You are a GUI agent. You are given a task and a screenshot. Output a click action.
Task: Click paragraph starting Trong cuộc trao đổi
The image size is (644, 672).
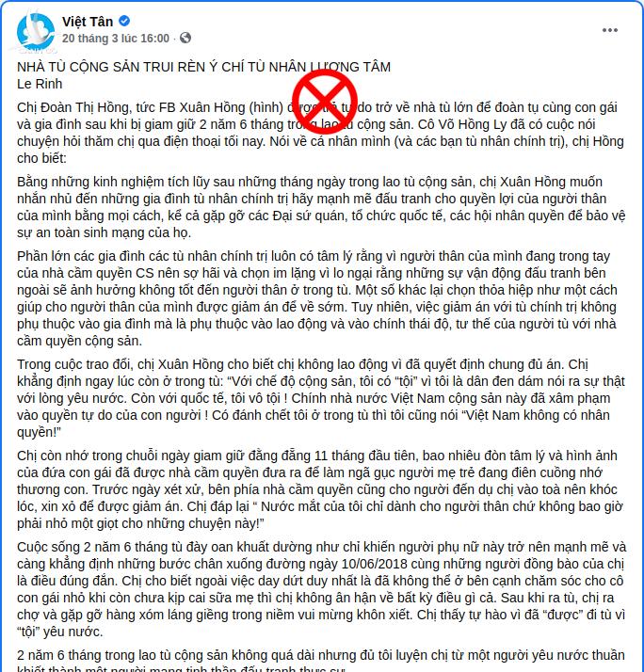pyautogui.click(x=322, y=398)
